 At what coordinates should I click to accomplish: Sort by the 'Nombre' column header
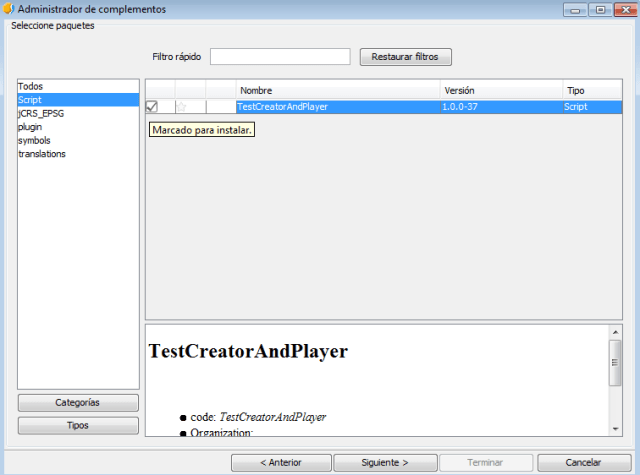[338, 91]
